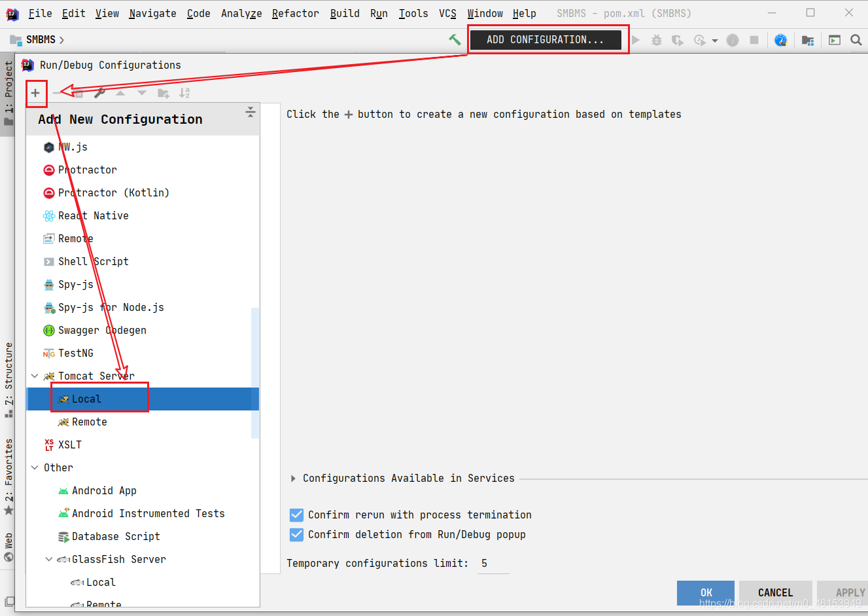Click the Stop square icon in toolbar
This screenshot has height=616, width=868.
[754, 40]
